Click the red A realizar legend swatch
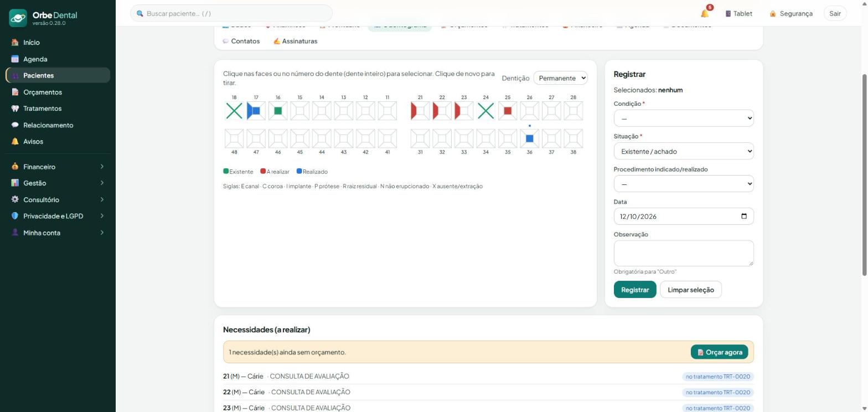This screenshot has height=412, width=868. 263,171
